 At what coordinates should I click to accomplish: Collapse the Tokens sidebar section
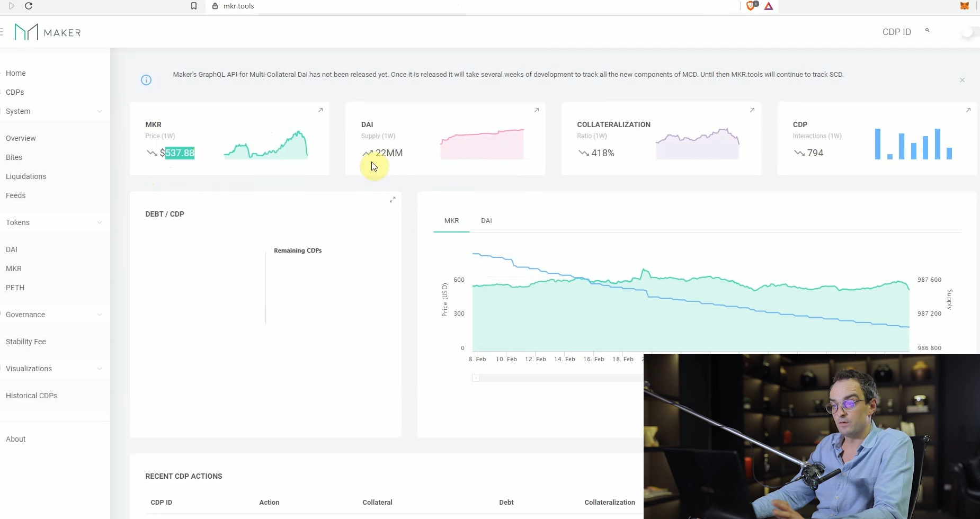pyautogui.click(x=100, y=222)
